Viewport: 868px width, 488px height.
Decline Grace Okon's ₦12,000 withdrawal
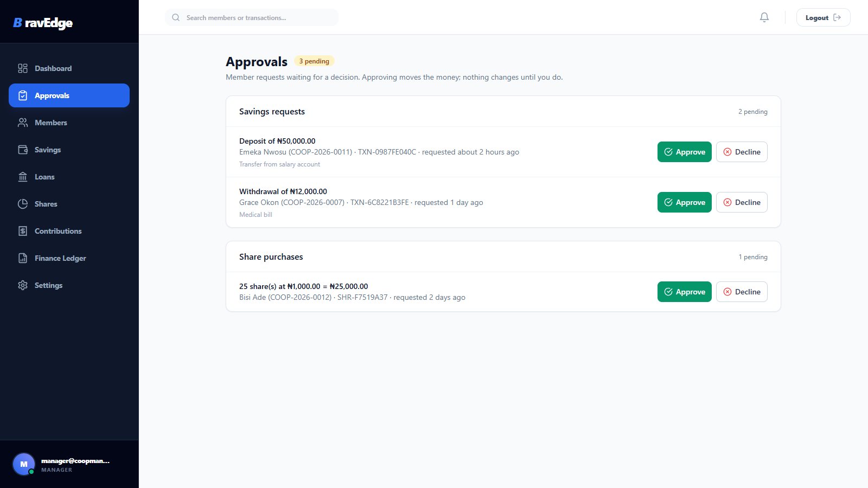click(742, 202)
